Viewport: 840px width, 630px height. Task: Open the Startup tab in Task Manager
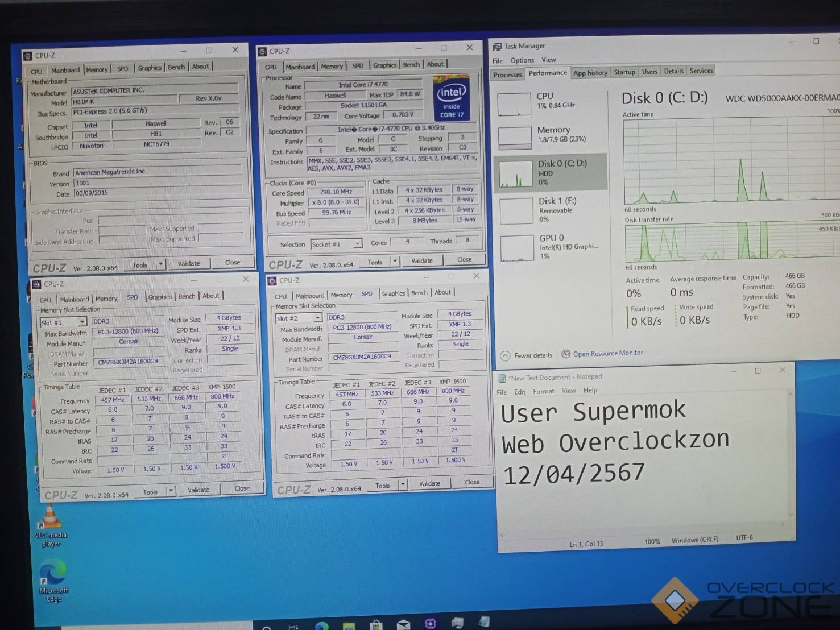(624, 72)
